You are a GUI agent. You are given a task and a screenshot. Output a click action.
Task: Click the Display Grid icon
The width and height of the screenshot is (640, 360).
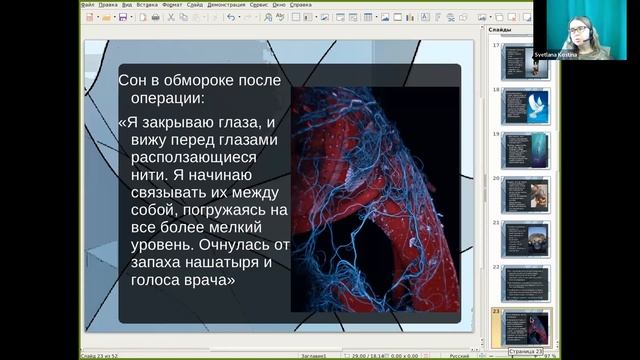pyautogui.click(x=296, y=17)
